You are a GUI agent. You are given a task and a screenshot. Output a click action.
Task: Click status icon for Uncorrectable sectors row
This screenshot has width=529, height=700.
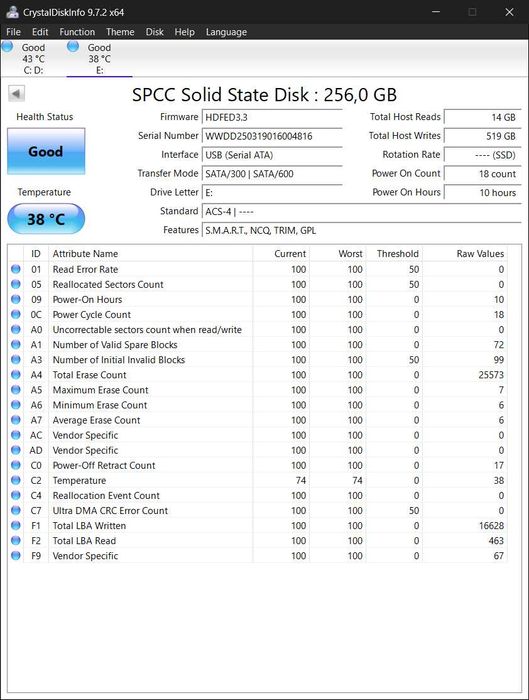[16, 329]
